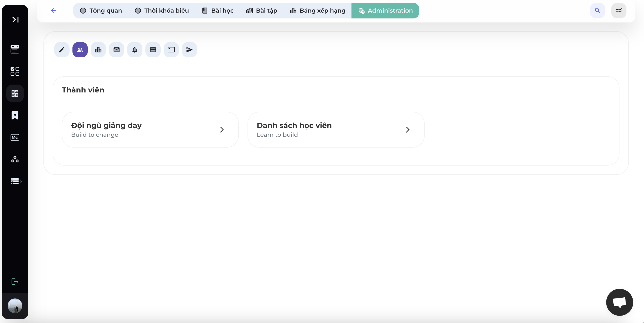Open the three-circles group icon in sidebar

(x=15, y=159)
